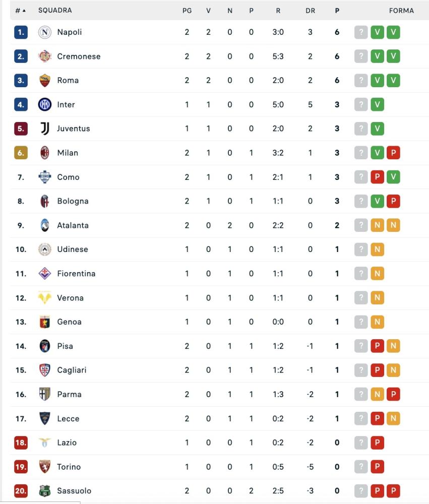The width and height of the screenshot is (429, 504).
Task: Select the FORMA column header
Action: coord(401,11)
